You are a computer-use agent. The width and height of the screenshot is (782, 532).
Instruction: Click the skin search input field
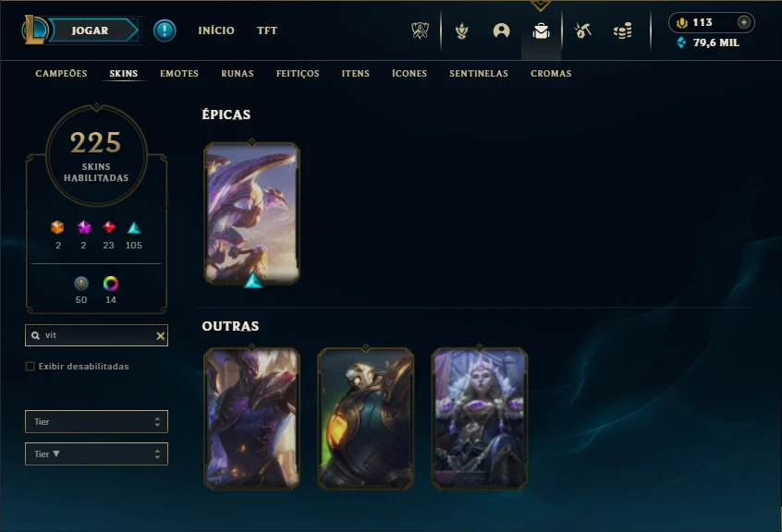click(96, 335)
